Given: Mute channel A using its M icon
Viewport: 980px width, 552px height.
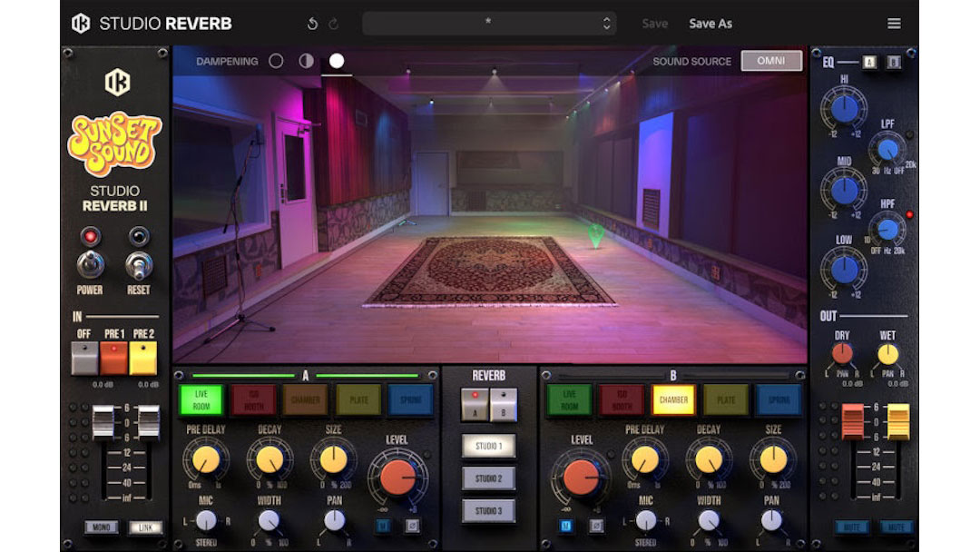Looking at the screenshot, I should tap(383, 526).
